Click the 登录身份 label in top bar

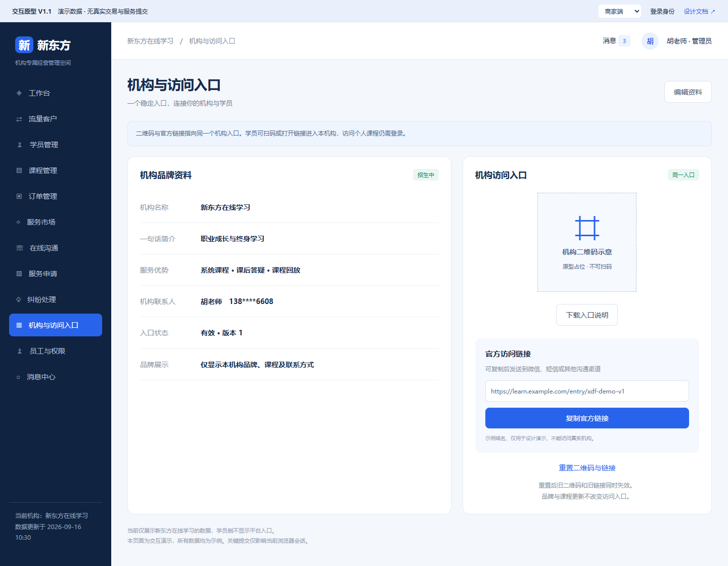point(662,11)
